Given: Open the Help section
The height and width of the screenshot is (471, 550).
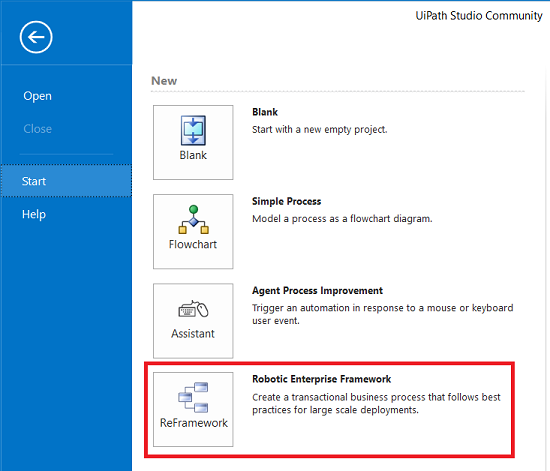Looking at the screenshot, I should pos(34,214).
